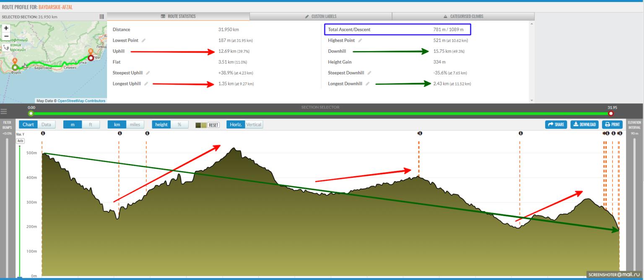Click pencil icon beside Steepest Uphill
Screen dimensions: 644x280
click(148, 73)
